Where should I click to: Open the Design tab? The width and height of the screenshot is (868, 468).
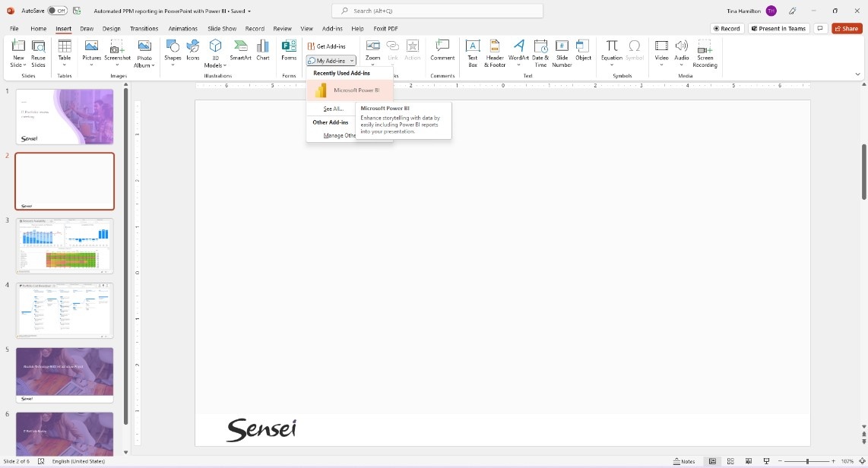pyautogui.click(x=111, y=29)
